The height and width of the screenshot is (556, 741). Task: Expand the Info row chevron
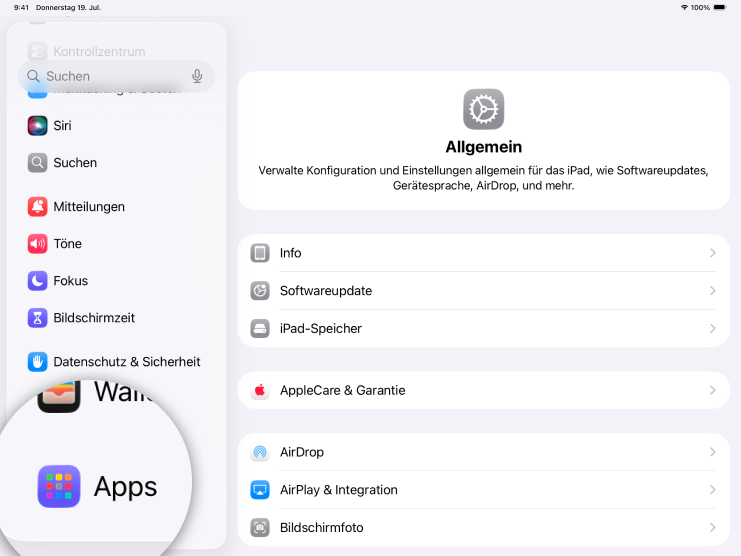pos(712,254)
